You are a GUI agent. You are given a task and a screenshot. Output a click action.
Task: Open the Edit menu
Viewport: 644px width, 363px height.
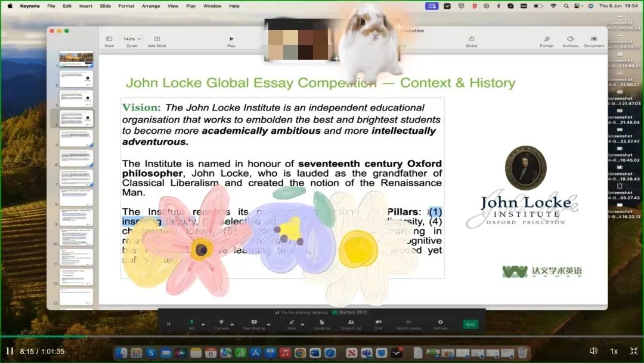[67, 6]
